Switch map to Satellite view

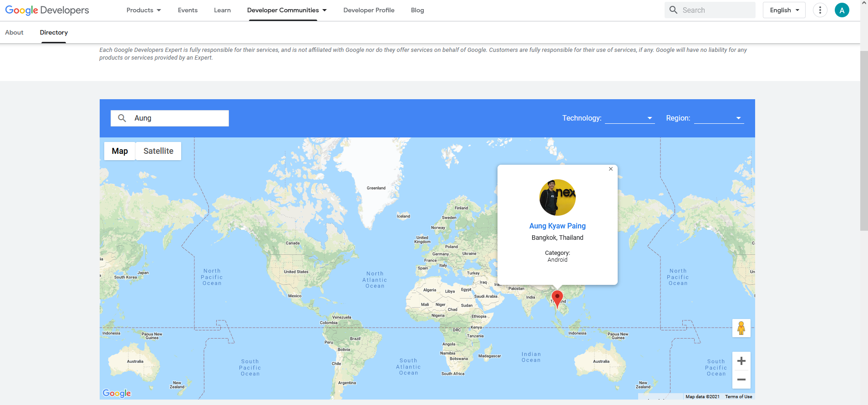coord(158,151)
